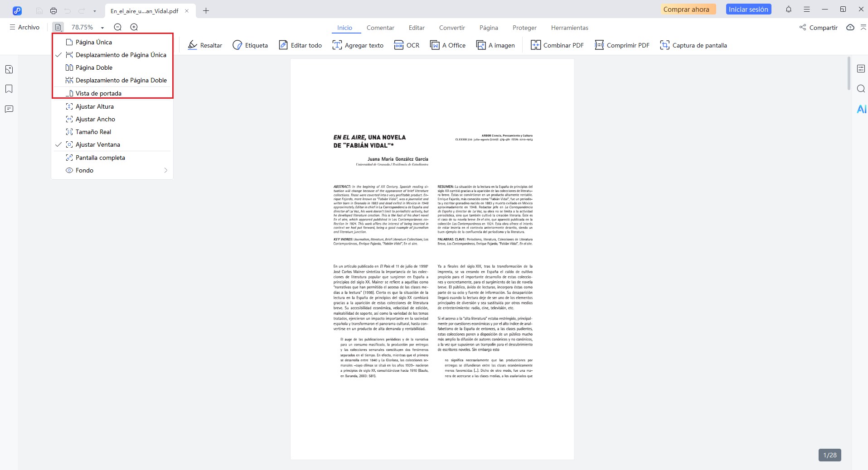
Task: Open the quick access dropdown arrow
Action: (95, 11)
